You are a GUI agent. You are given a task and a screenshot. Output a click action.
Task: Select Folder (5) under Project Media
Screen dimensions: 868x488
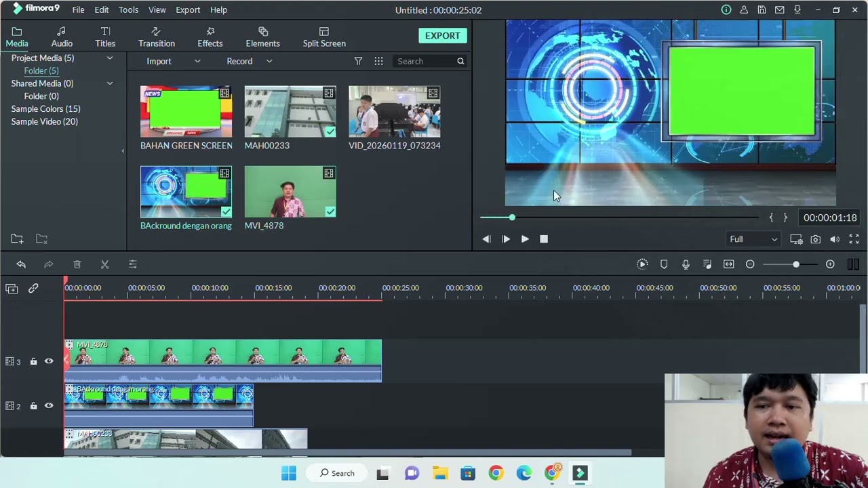[x=41, y=70]
